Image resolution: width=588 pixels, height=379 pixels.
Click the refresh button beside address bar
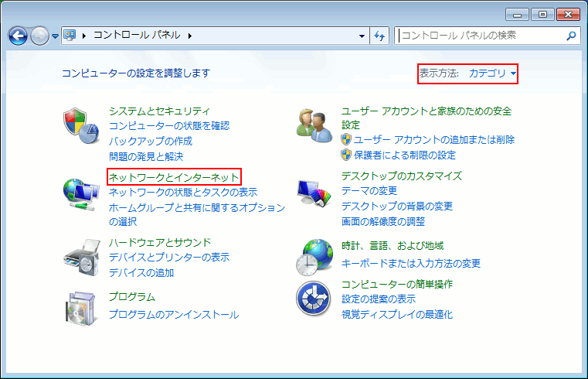point(379,36)
